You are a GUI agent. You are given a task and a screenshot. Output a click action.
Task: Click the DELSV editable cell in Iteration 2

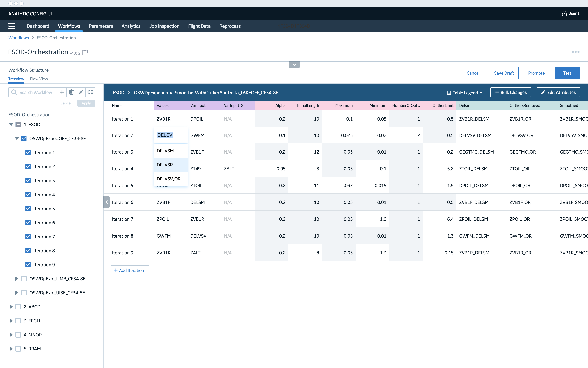(x=171, y=135)
